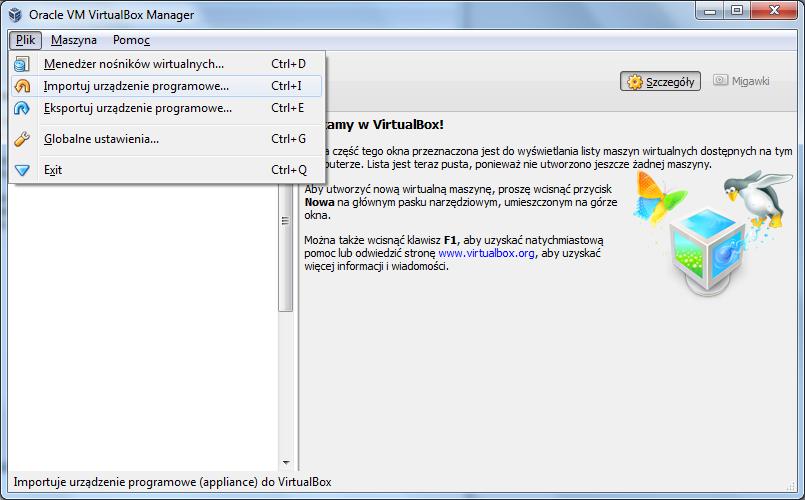Open the Pomoc menu
The width and height of the screenshot is (805, 500).
(x=131, y=40)
